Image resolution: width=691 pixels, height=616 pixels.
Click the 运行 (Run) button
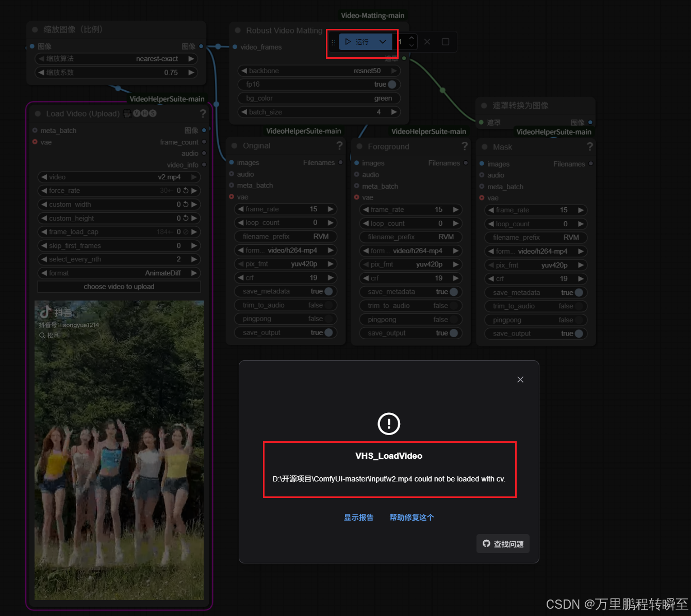357,42
